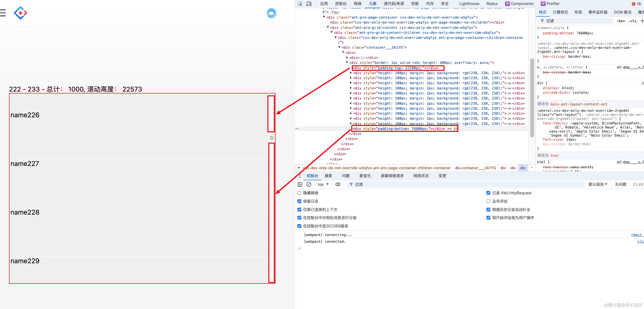Switch to the Lighthouse tab
This screenshot has width=644, height=309.
469,4
